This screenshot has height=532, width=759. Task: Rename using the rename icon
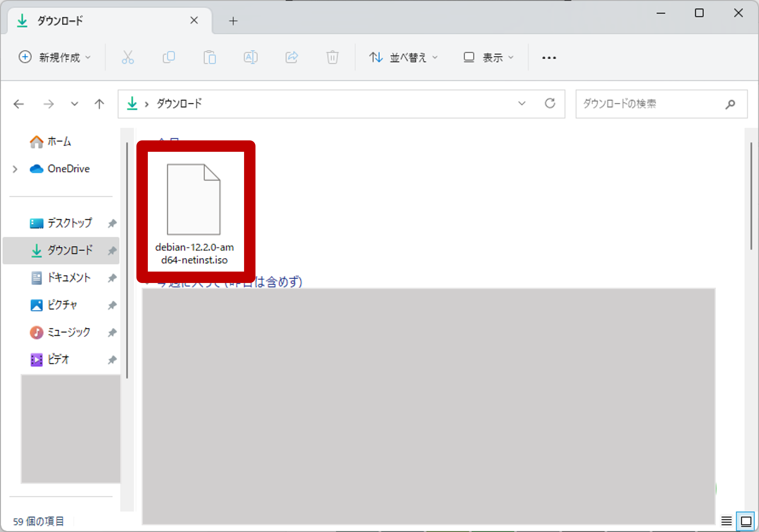(x=251, y=57)
